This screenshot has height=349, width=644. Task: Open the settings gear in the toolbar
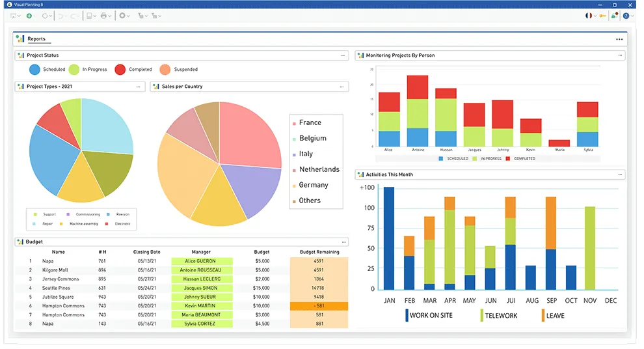tap(122, 16)
